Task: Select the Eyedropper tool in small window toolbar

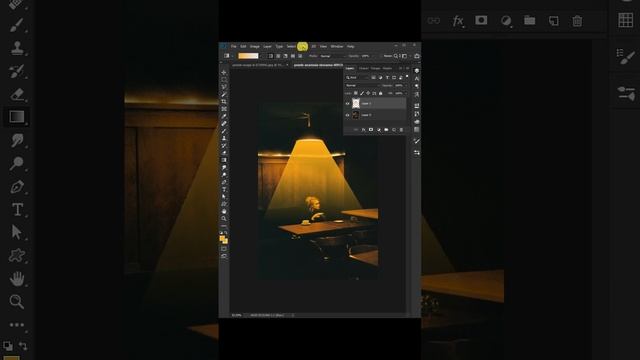Action: tap(224, 116)
